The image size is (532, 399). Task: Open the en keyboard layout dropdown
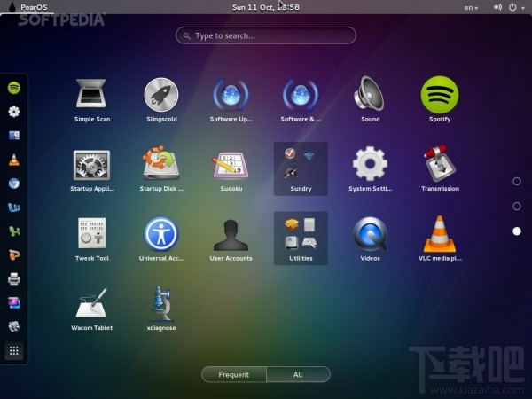click(471, 7)
